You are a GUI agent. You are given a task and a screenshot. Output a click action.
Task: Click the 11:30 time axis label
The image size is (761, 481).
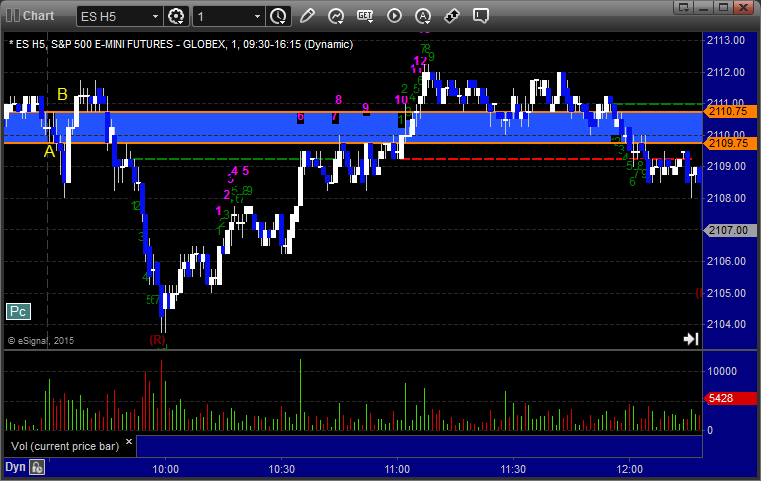tap(513, 469)
